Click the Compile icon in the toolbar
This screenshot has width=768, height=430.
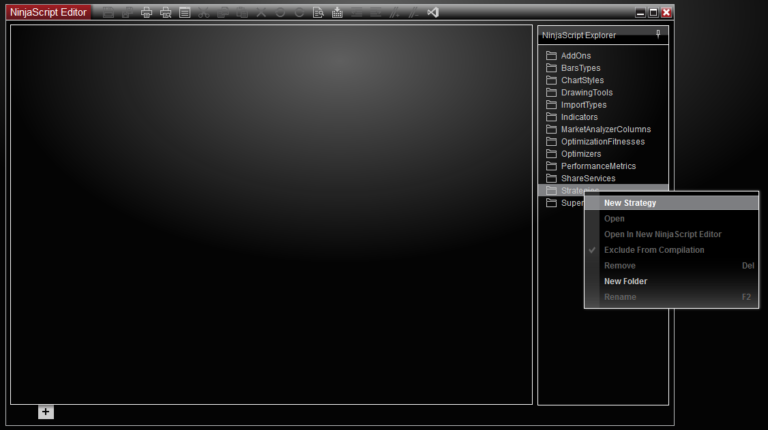(337, 13)
